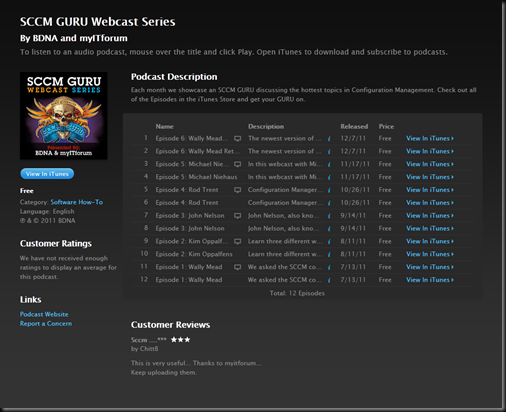The height and width of the screenshot is (412, 506).
Task: Click the 7/13/11 release date in row 12
Action: [x=353, y=280]
